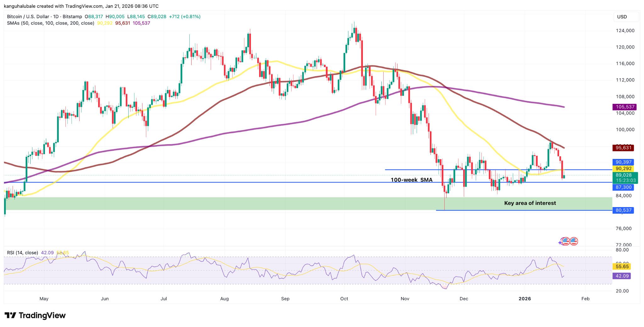
Task: Click the RSI (14, close) indicator legend
Action: coord(23,253)
